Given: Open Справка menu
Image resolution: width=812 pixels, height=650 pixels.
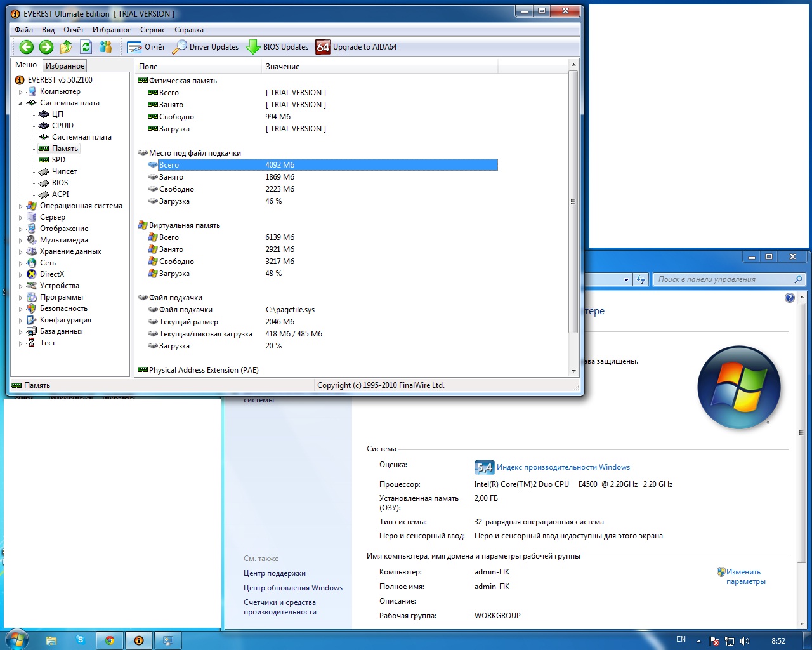Looking at the screenshot, I should (189, 30).
